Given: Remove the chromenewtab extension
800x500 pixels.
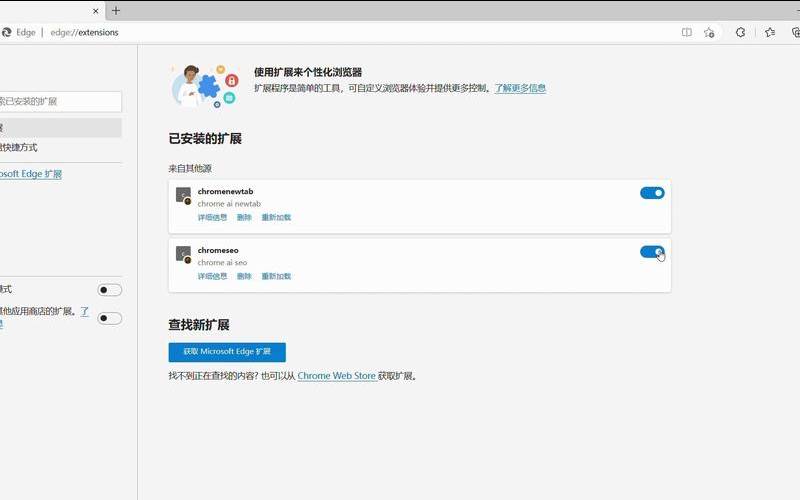Looking at the screenshot, I should 244,217.
